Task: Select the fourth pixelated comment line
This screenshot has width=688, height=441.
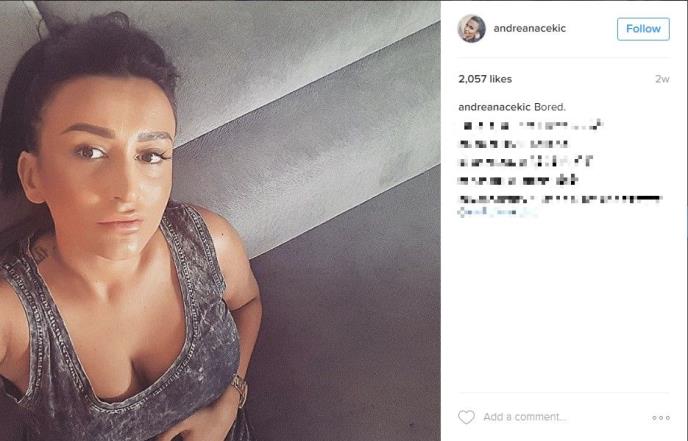Action: [x=518, y=180]
